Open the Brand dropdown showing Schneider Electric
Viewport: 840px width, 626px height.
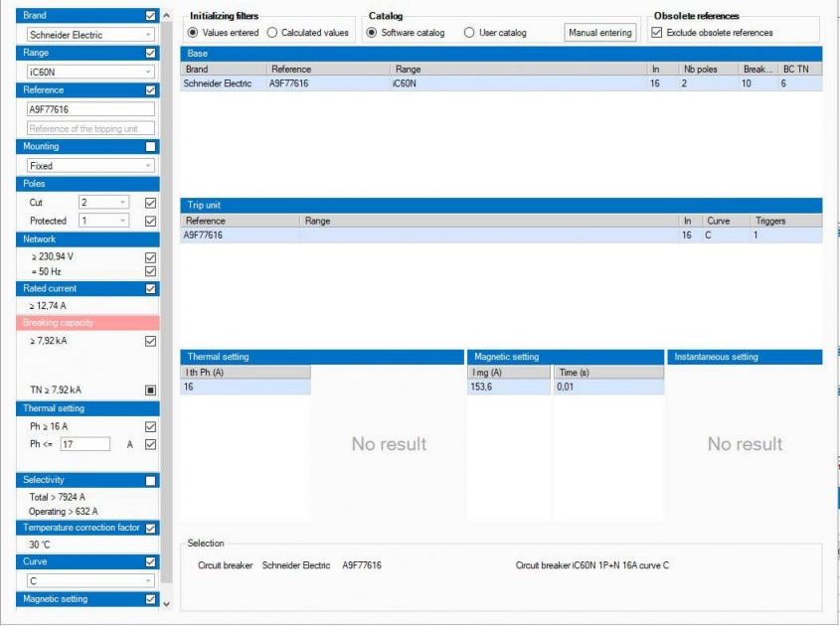coord(91,35)
